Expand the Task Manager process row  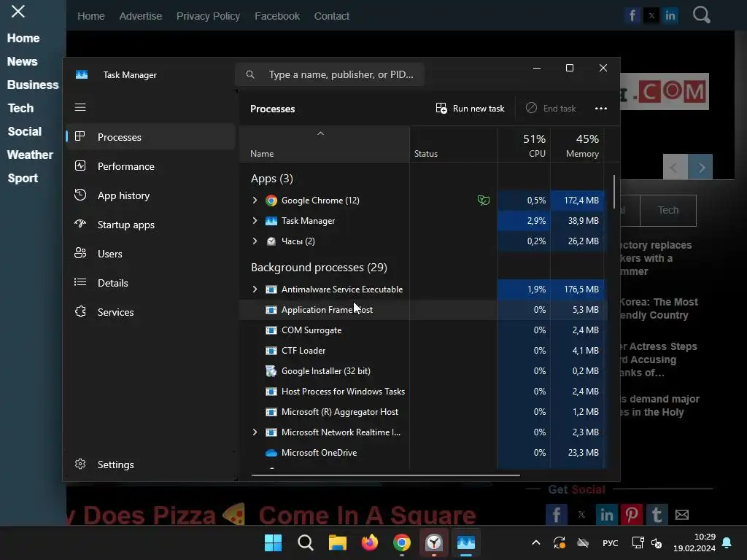(x=255, y=220)
